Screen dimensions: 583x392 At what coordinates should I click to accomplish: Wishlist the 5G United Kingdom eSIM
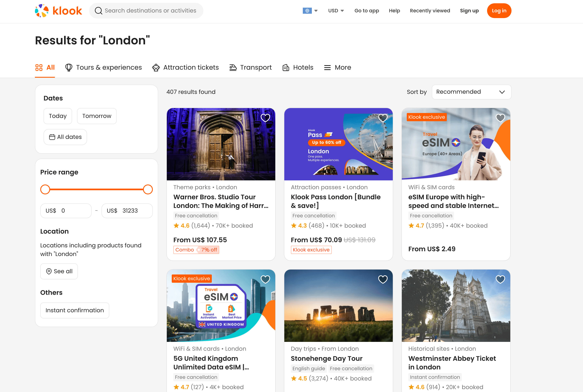(265, 279)
